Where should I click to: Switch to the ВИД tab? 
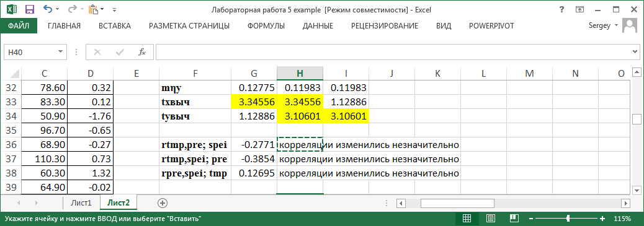444,26
